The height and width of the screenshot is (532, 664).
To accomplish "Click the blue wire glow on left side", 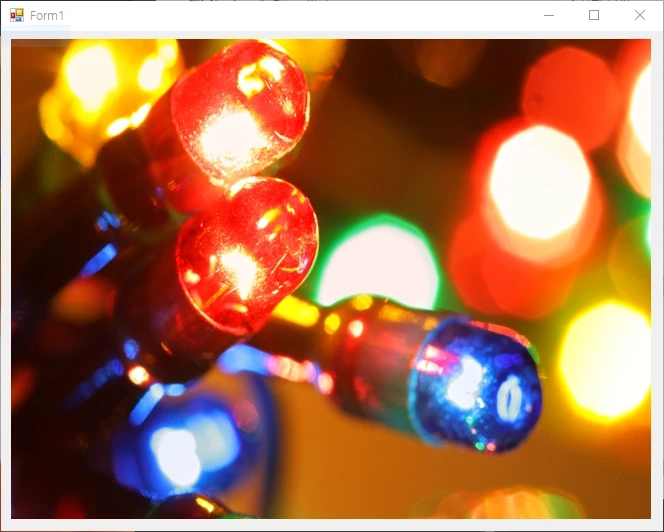I will (100, 260).
